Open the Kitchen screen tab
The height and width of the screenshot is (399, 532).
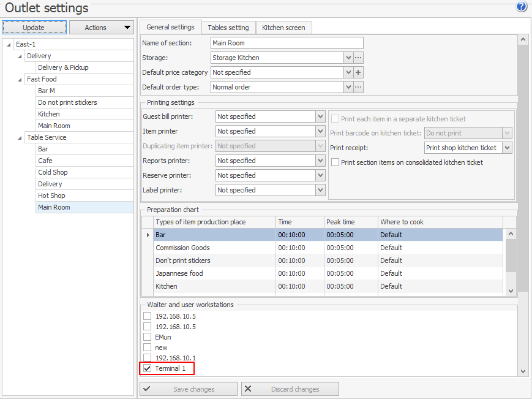[x=284, y=28]
